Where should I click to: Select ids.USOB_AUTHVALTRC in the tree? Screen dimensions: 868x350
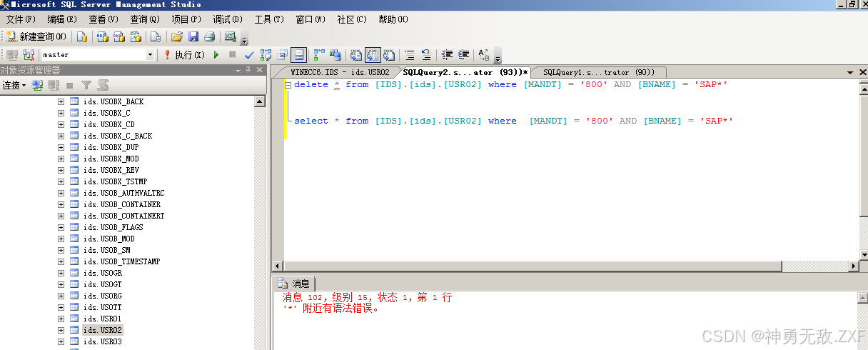pyautogui.click(x=123, y=193)
